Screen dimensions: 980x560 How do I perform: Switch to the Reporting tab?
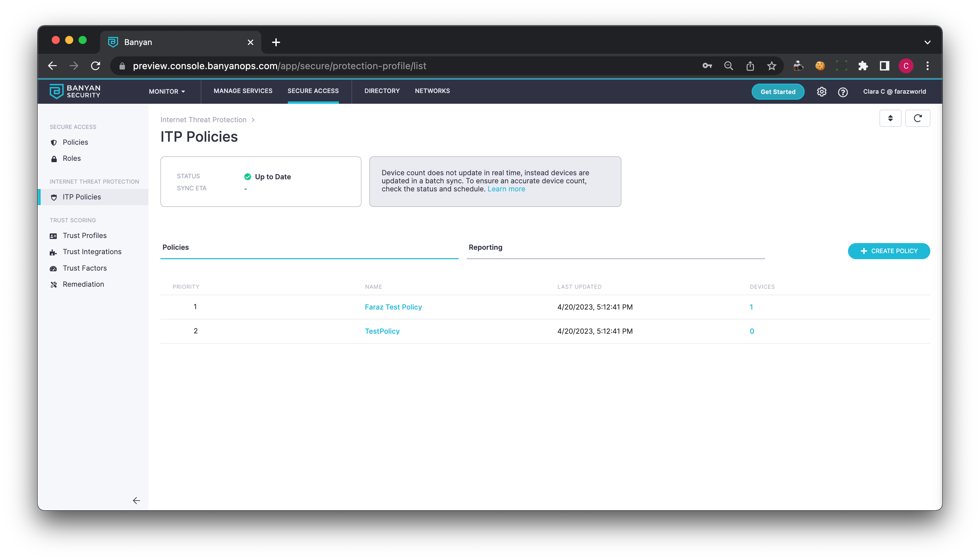tap(485, 247)
